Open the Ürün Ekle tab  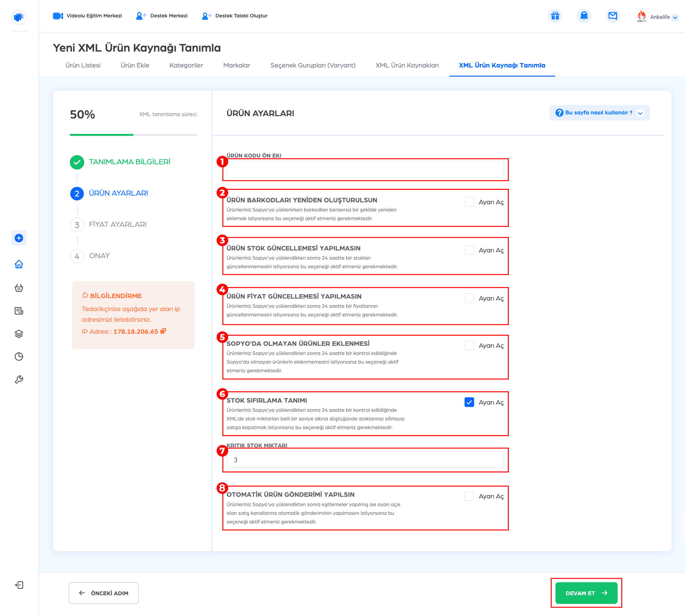point(135,65)
